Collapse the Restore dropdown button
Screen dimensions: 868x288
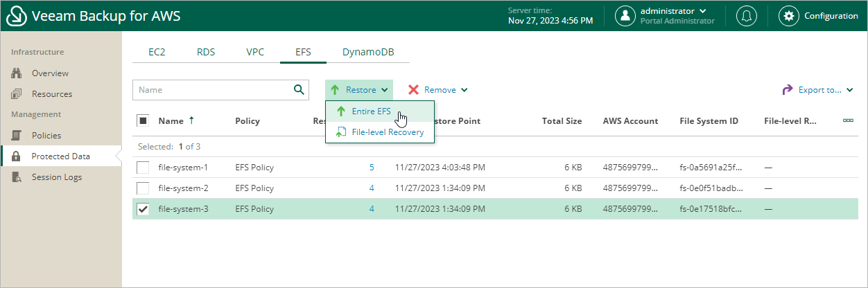tap(359, 90)
